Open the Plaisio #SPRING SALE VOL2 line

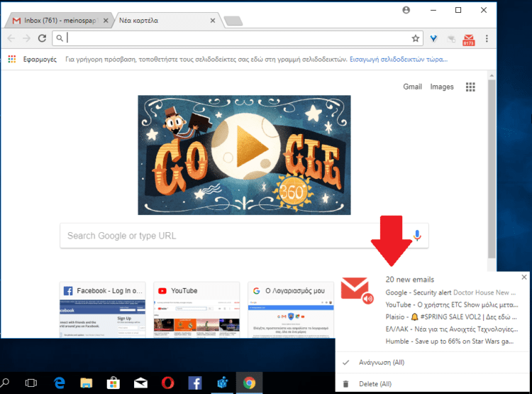[451, 317]
